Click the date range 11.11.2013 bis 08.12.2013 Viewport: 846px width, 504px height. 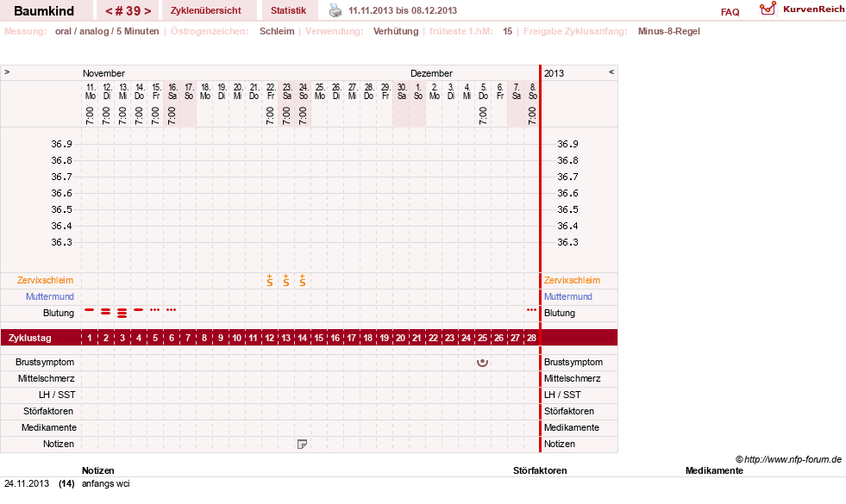[403, 10]
